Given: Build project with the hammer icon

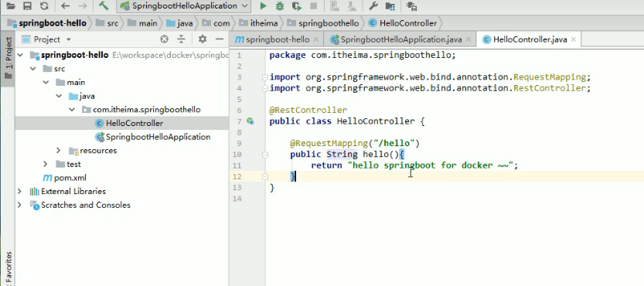Looking at the screenshot, I should tap(104, 5).
